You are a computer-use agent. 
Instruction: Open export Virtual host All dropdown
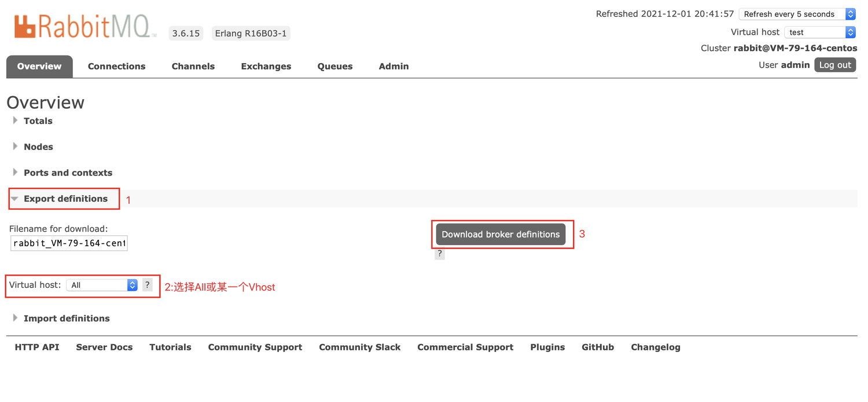pos(102,285)
